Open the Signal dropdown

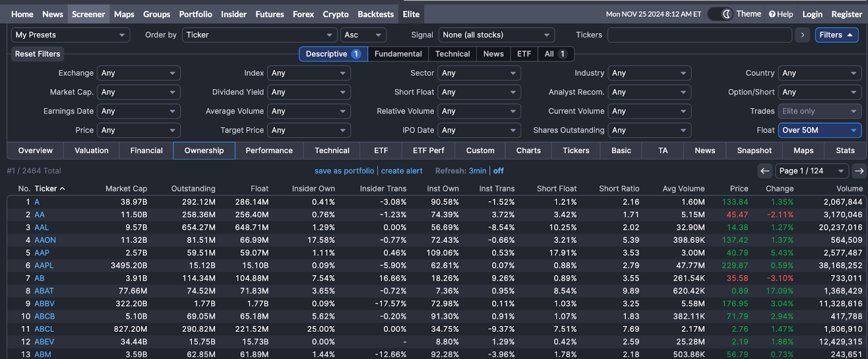(x=496, y=35)
